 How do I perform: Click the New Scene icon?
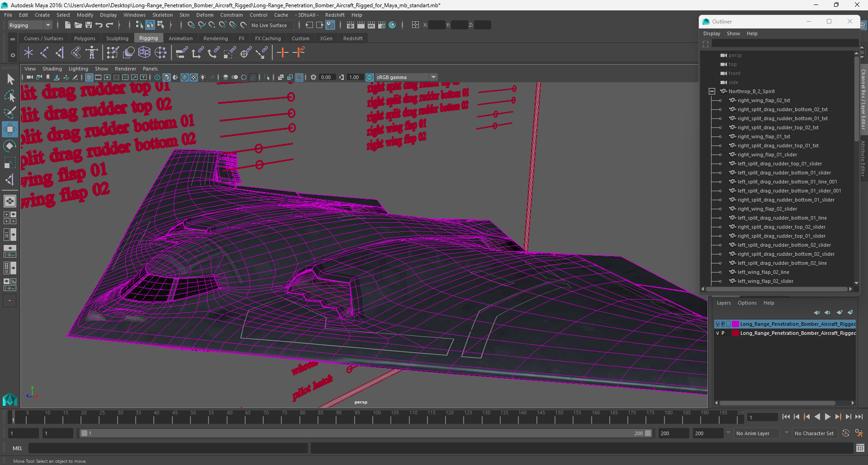(67, 25)
